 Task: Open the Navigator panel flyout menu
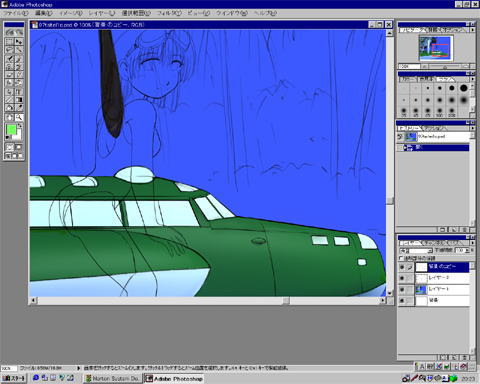pyautogui.click(x=473, y=30)
